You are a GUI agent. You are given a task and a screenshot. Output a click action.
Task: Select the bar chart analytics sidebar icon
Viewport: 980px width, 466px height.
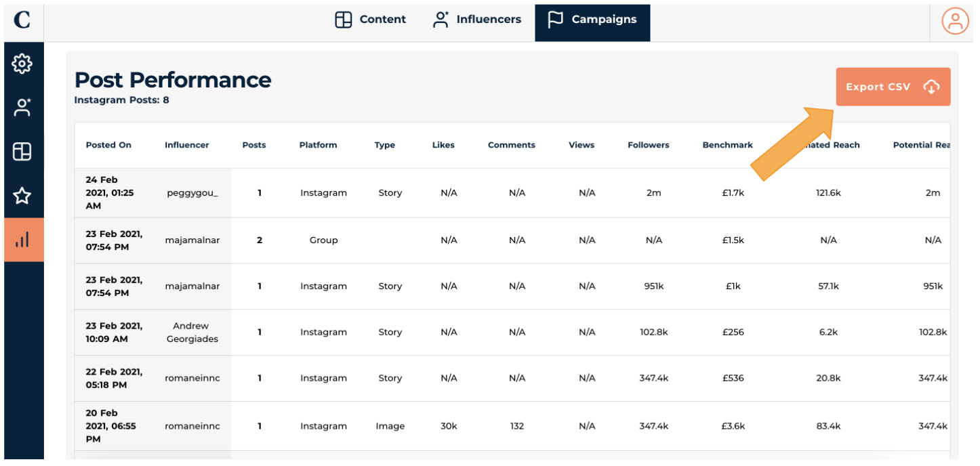coord(22,239)
